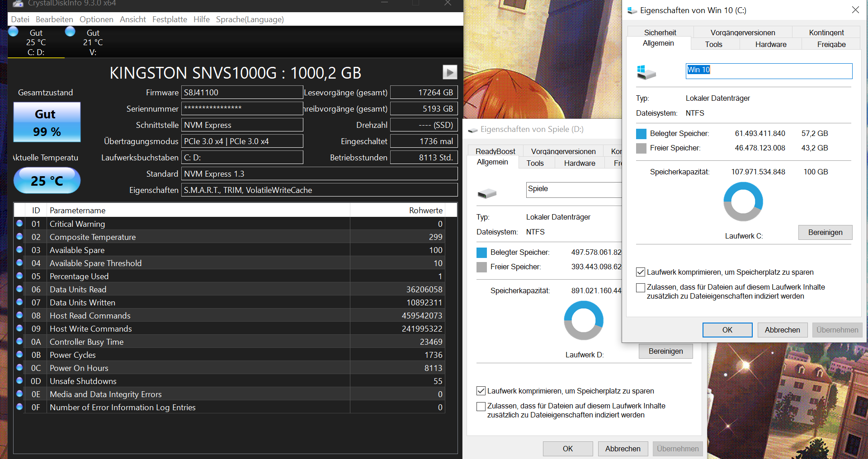Viewport: 868px width, 459px height.
Task: Click the Rohwerte column header
Action: [x=398, y=210]
